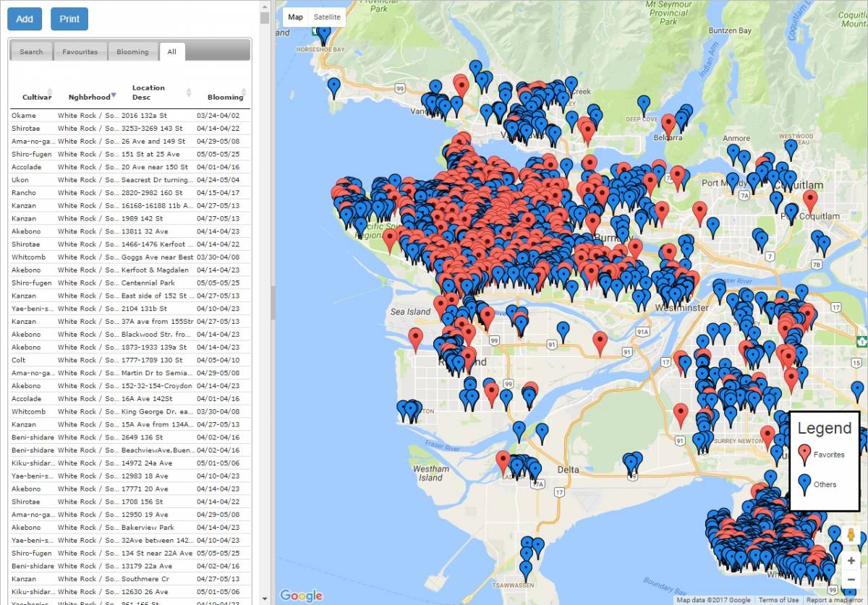Click the Yae-beni row at 2104 131b St
Image resolution: width=868 pixels, height=605 pixels.
(x=130, y=309)
